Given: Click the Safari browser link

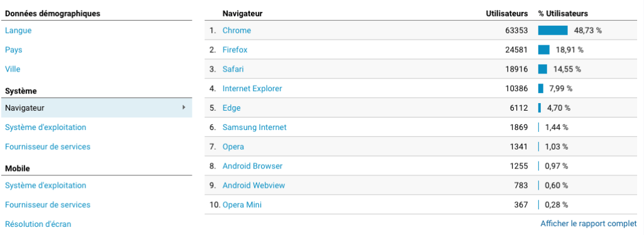Looking at the screenshot, I should [233, 69].
